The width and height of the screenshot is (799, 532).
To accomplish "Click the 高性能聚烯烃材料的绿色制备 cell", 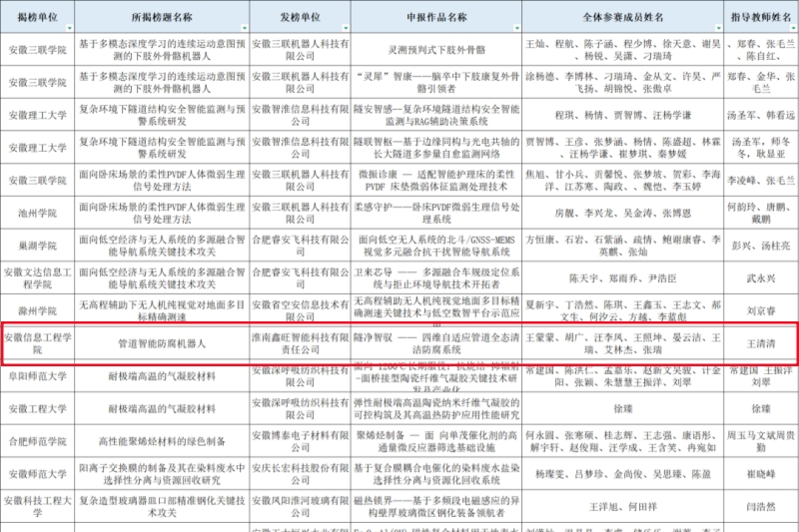I will tap(162, 441).
